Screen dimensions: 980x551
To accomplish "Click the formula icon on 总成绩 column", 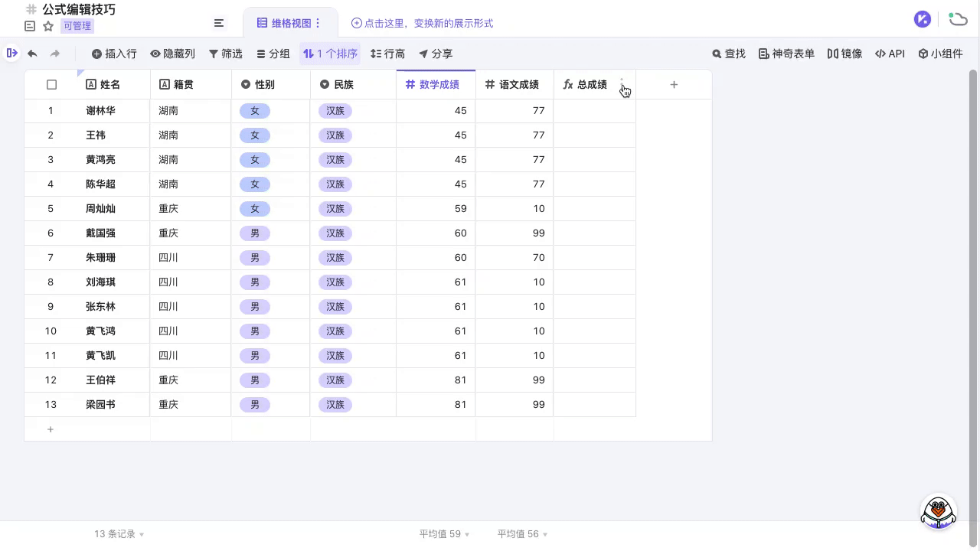I will [568, 84].
